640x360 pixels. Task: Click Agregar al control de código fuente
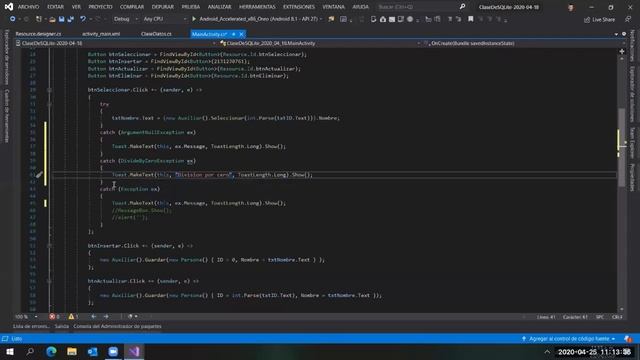[569, 339]
